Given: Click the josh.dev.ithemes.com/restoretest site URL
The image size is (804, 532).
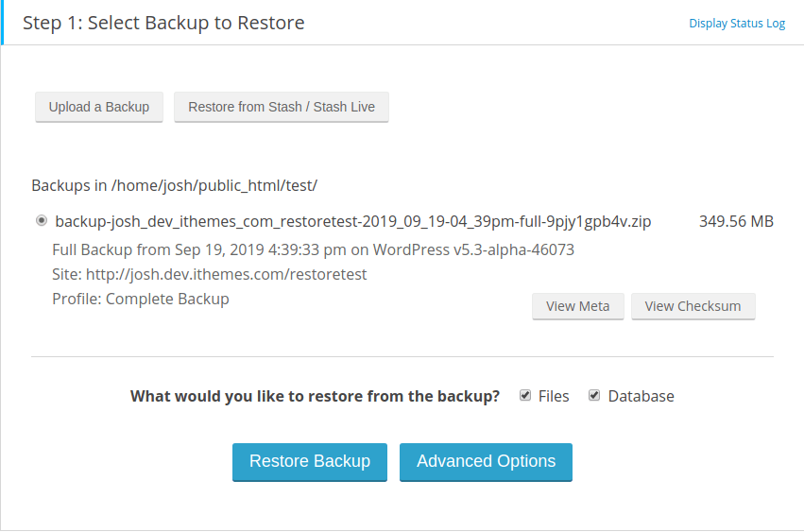Looking at the screenshot, I should [226, 274].
